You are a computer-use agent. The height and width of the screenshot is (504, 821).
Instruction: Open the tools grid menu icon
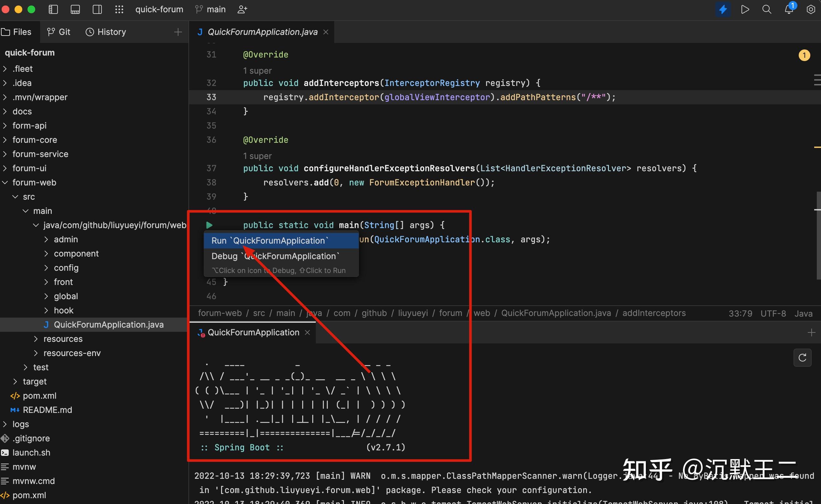(x=119, y=9)
